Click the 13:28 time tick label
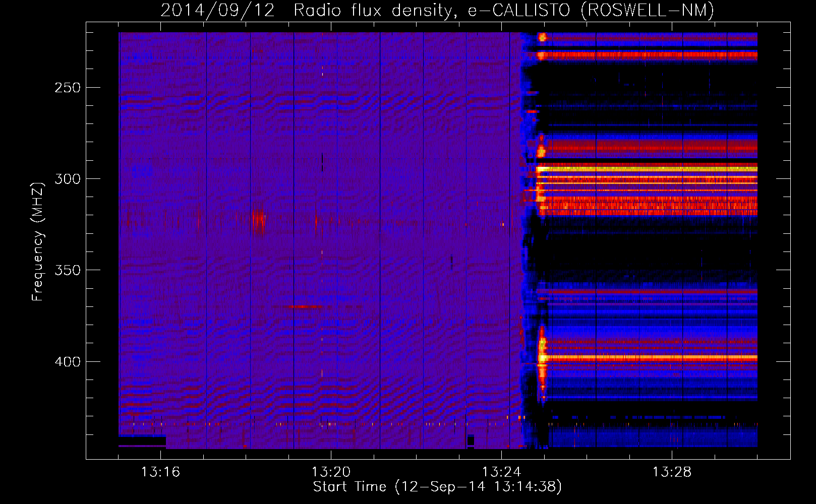 [672, 472]
